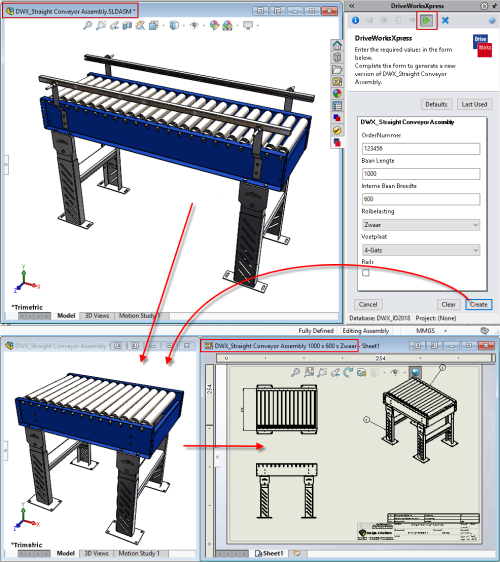
Task: Toggle the Hide/Show Items eye icon
Action: point(194,25)
